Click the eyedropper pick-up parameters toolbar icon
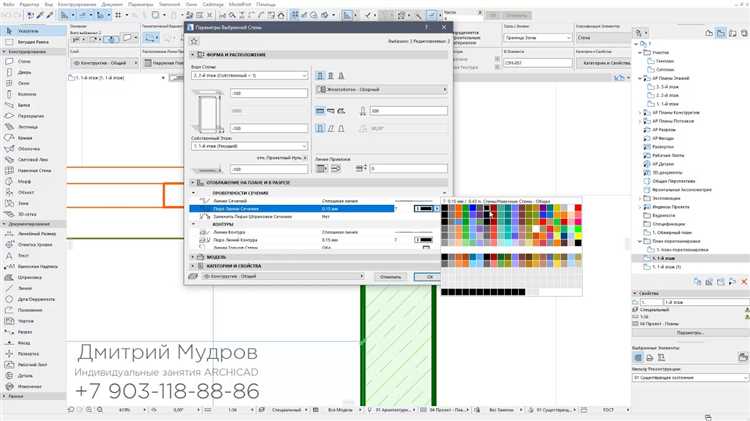The width and height of the screenshot is (750, 421). (x=40, y=15)
